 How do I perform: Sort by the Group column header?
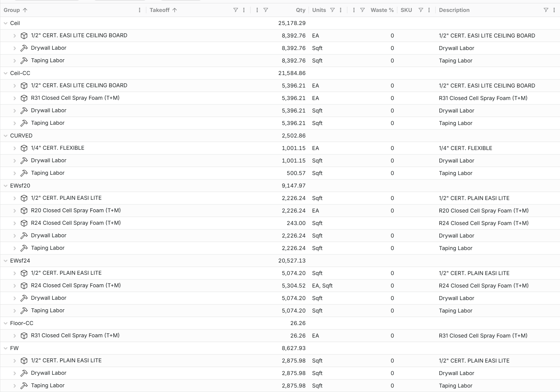click(x=12, y=10)
